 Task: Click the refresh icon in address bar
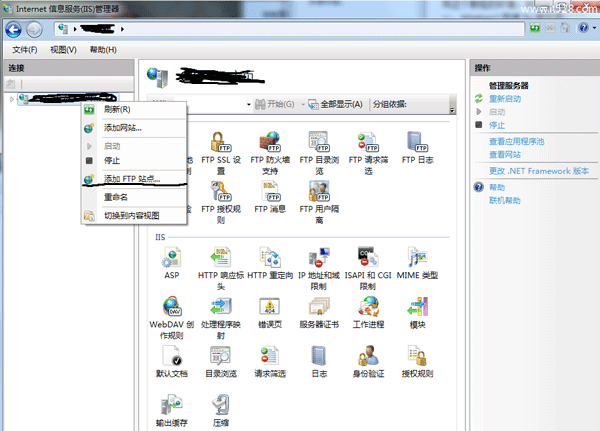point(535,28)
